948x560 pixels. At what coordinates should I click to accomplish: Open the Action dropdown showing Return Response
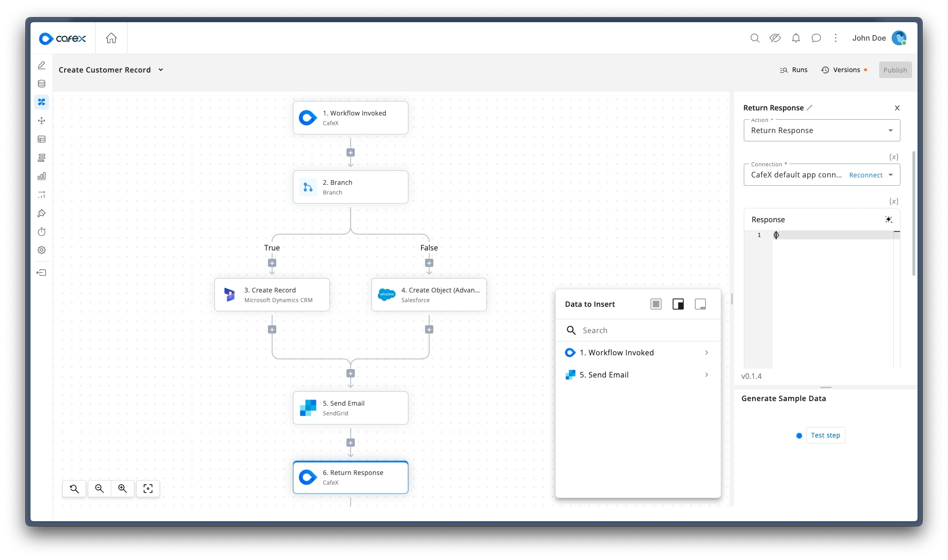click(821, 131)
